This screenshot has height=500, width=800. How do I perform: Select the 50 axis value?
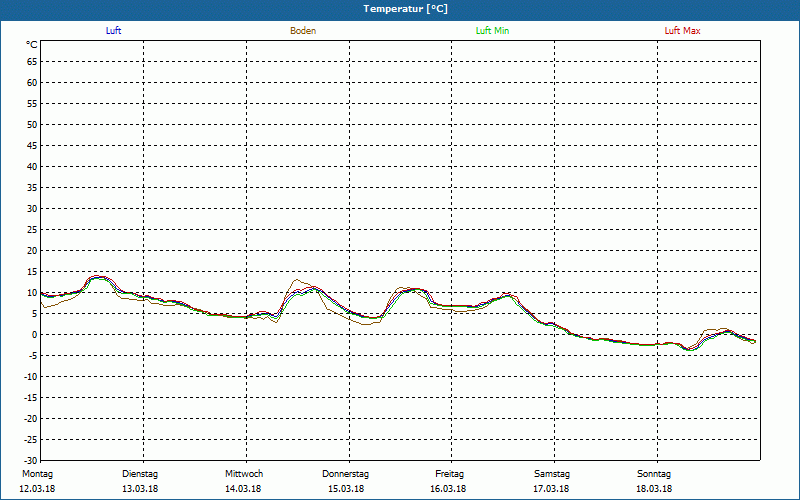click(x=32, y=124)
